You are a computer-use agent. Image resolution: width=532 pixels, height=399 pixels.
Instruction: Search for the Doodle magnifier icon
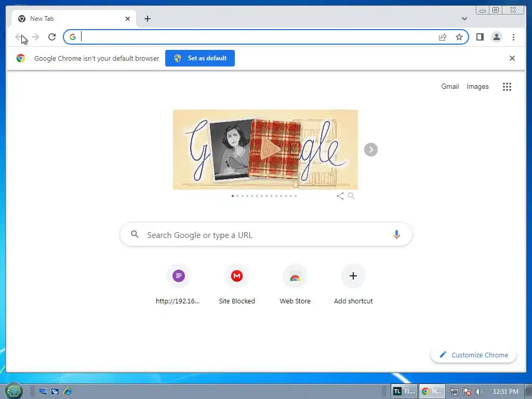351,196
